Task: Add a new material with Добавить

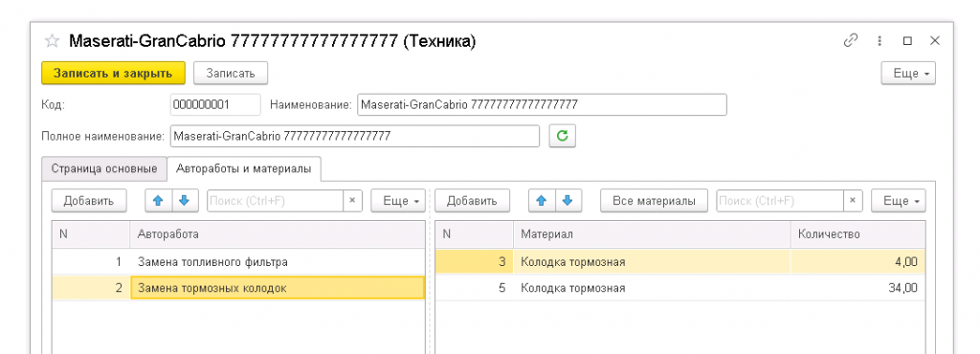Action: [x=473, y=200]
